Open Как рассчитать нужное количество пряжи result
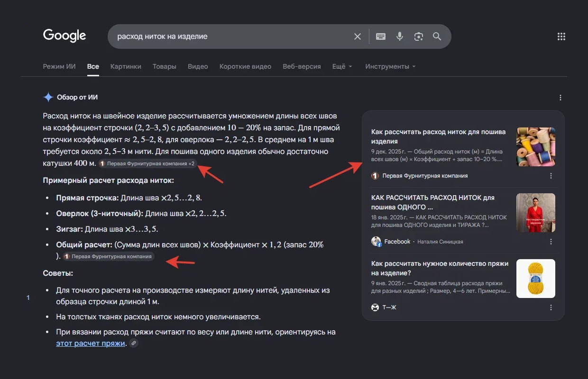The height and width of the screenshot is (379, 588). [440, 268]
